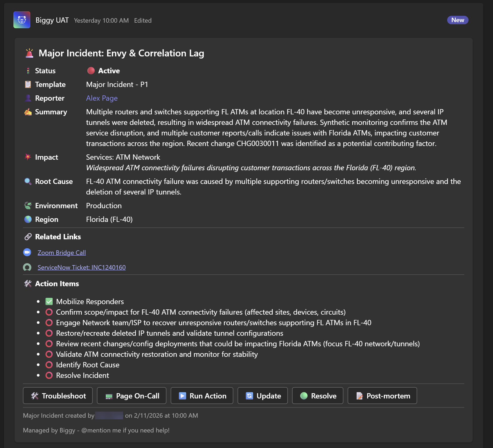
Task: Mark Identify Root Cause as done
Action: pos(49,365)
